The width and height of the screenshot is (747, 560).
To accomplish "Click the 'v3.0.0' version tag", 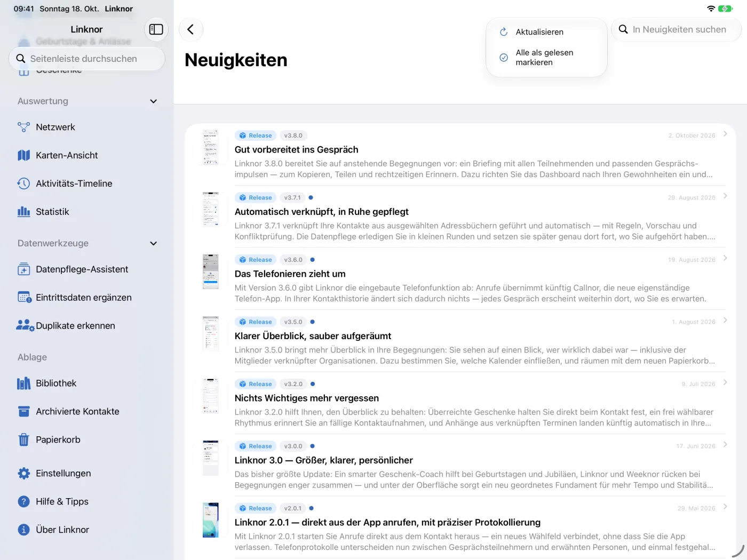I will (x=293, y=446).
